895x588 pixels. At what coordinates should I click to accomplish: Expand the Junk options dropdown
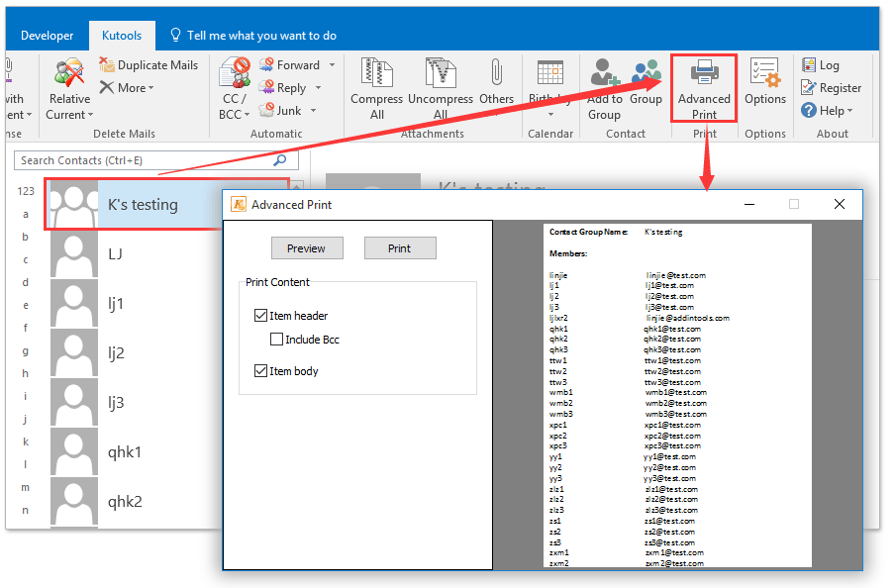[312, 110]
